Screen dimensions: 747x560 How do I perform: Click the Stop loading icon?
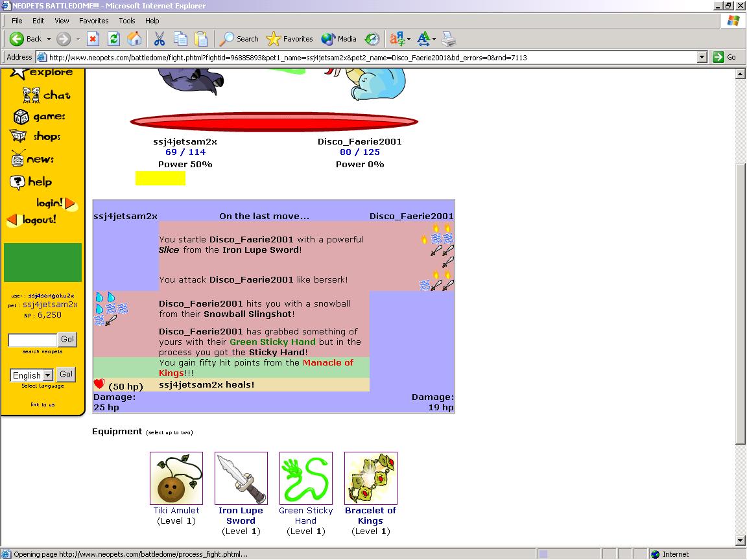click(x=93, y=39)
